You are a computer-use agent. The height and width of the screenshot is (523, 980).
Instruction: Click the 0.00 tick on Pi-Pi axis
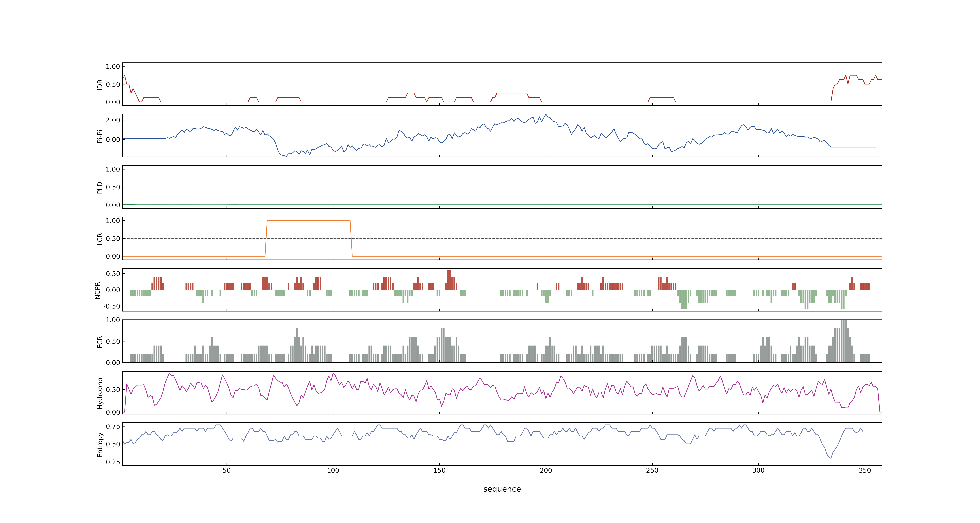point(113,140)
